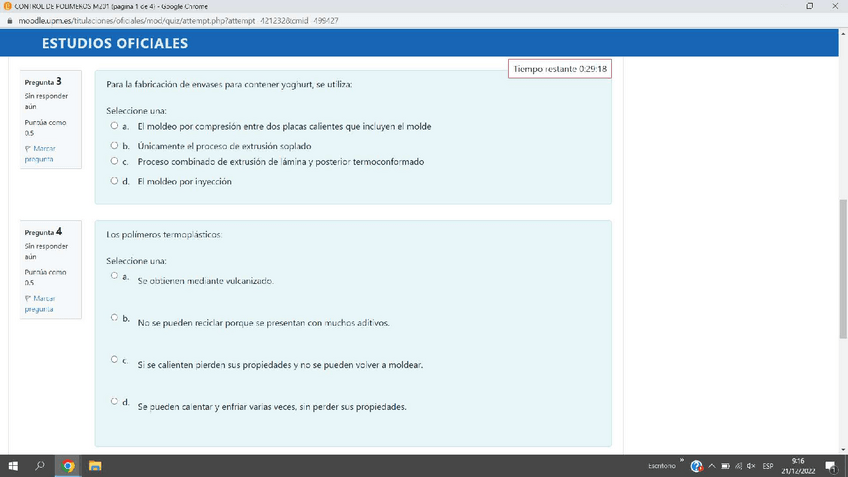
Task: Click the taskbar search magnifier icon
Action: 41,466
